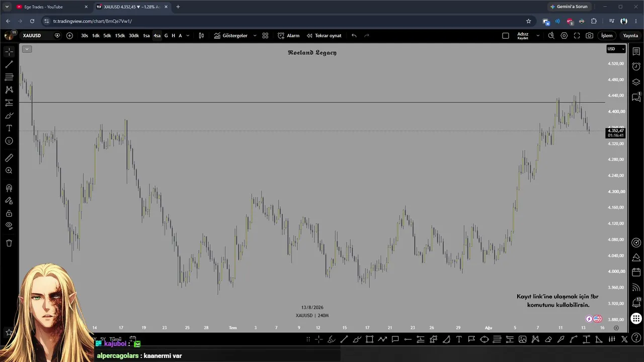
Task: Expand the layout management dropdown arrow
Action: [537, 36]
